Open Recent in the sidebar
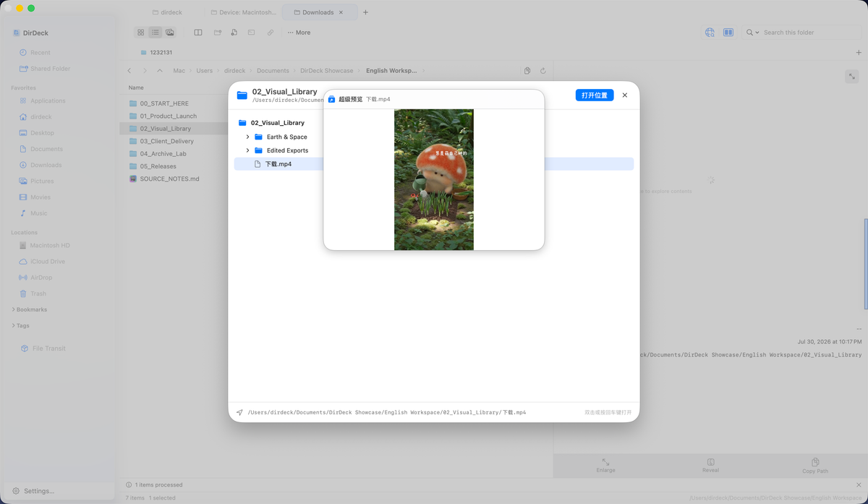868x504 pixels. tap(41, 53)
